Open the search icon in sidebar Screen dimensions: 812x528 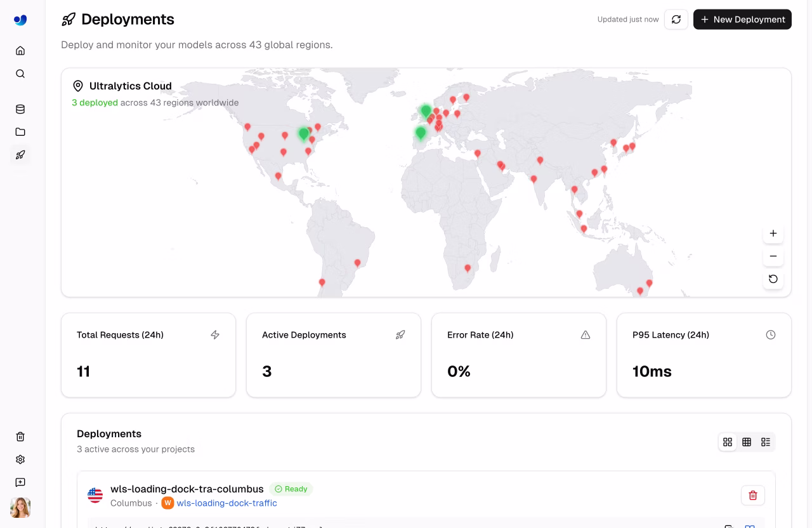(x=20, y=74)
